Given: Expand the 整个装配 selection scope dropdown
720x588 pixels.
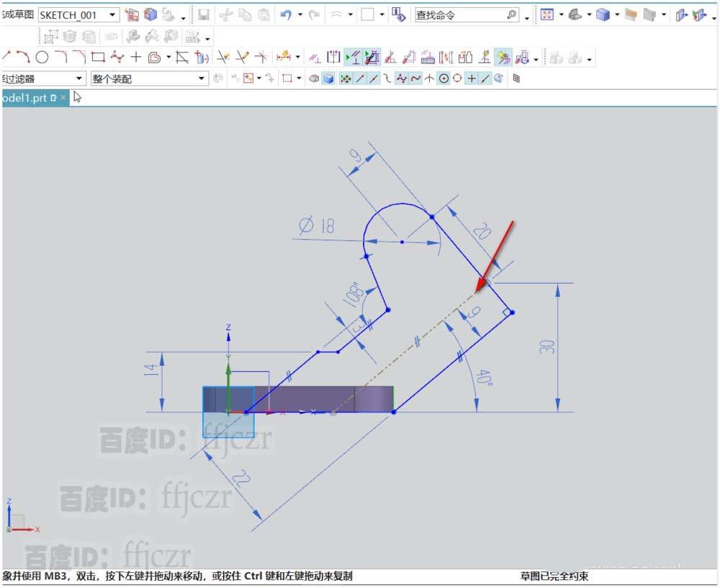Looking at the screenshot, I should [202, 78].
